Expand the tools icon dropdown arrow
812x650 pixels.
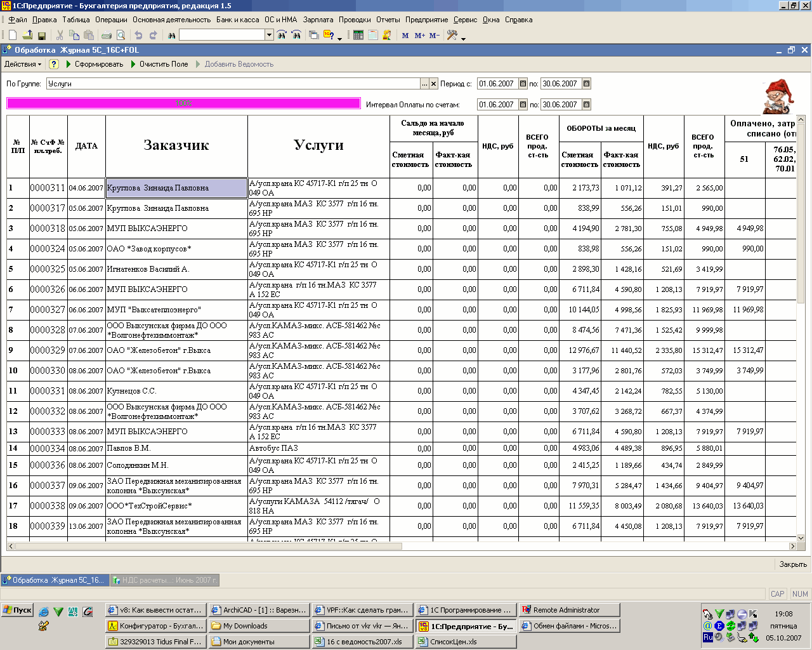click(464, 38)
